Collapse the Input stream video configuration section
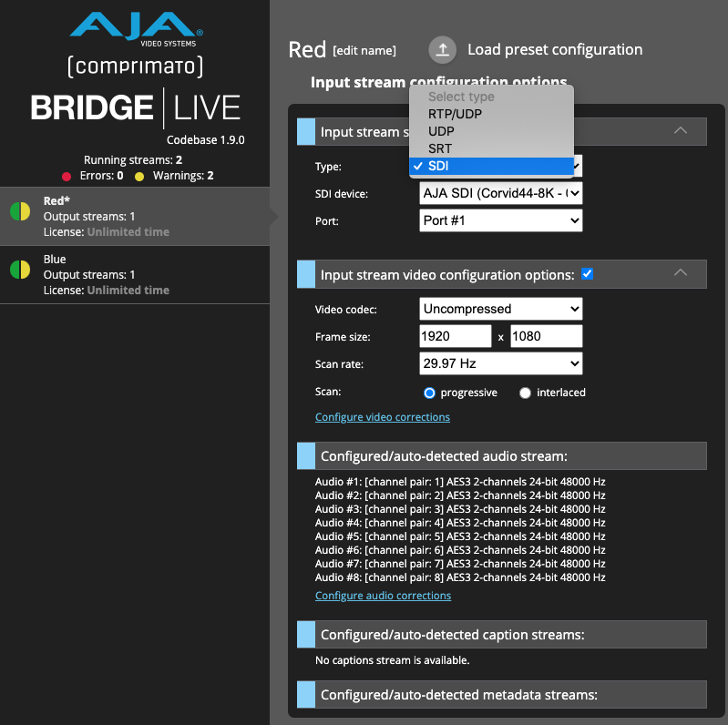 [x=680, y=273]
